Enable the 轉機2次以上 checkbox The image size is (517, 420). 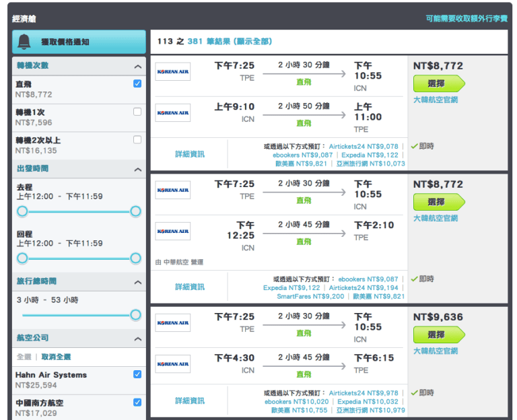pyautogui.click(x=137, y=140)
